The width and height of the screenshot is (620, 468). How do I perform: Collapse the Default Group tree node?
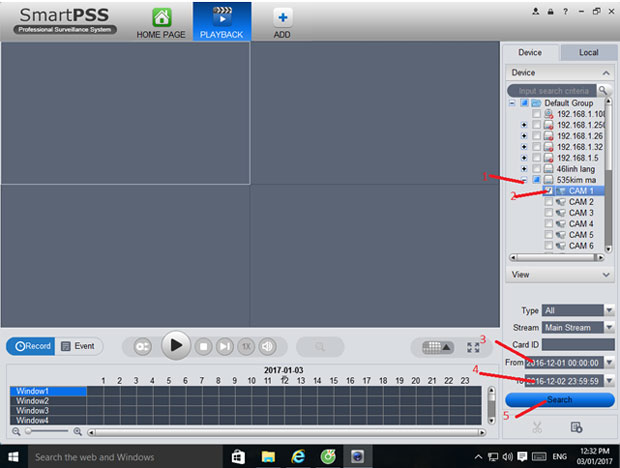tap(512, 103)
